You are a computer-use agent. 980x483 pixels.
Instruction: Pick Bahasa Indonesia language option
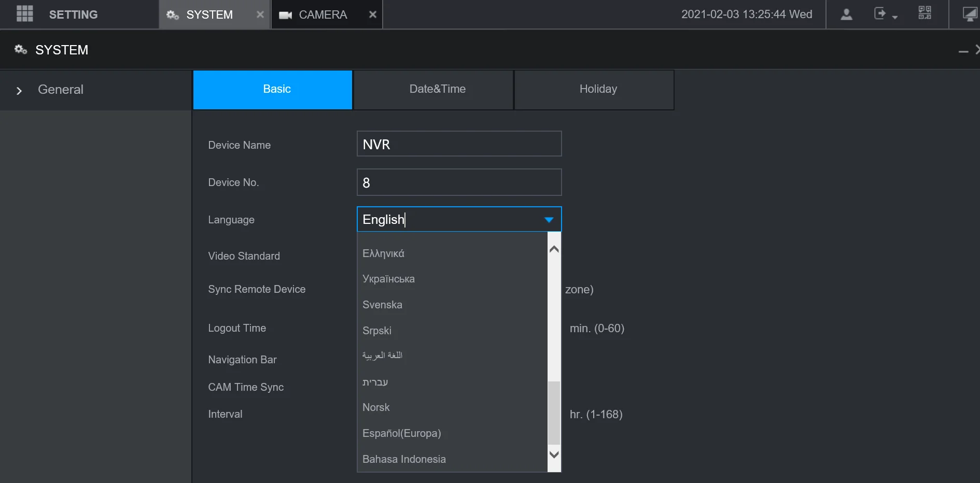[x=404, y=459]
